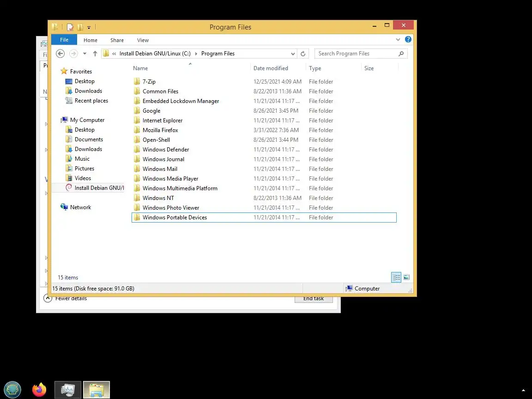Focus the Search Program Files box

(361, 54)
